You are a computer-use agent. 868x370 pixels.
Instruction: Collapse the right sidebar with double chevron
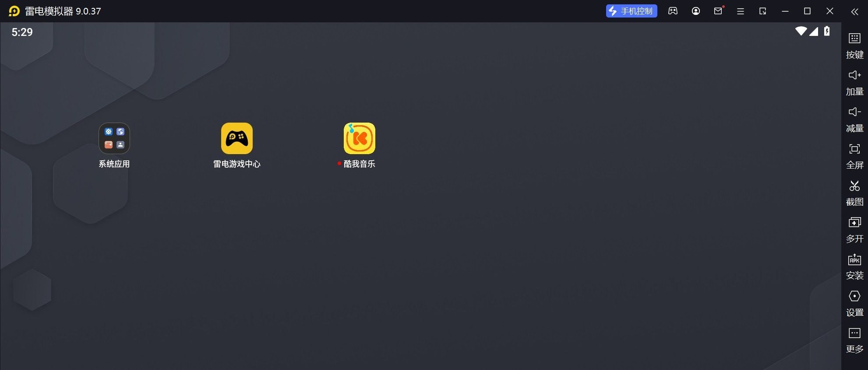(854, 11)
